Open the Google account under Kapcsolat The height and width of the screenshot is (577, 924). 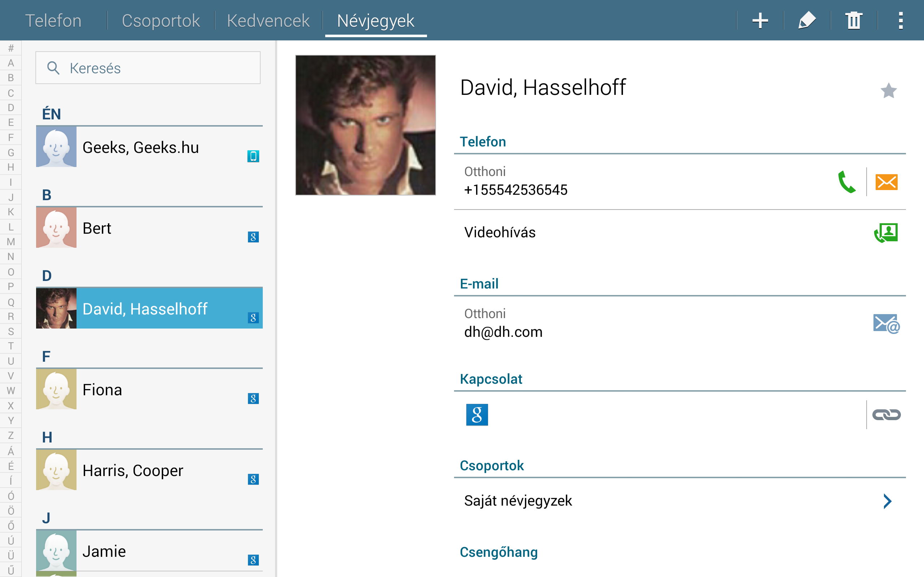point(477,414)
